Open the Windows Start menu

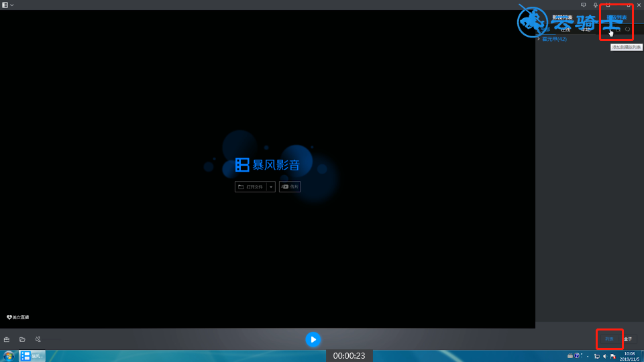(x=8, y=356)
